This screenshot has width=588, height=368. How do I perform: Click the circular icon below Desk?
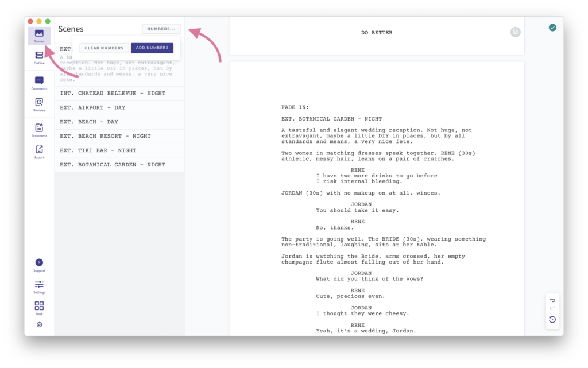pyautogui.click(x=39, y=324)
